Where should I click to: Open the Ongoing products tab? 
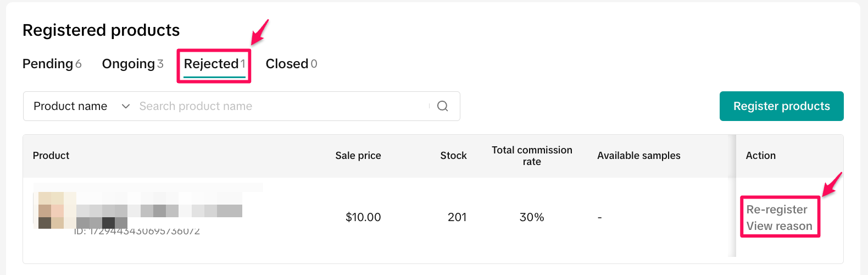(x=132, y=64)
